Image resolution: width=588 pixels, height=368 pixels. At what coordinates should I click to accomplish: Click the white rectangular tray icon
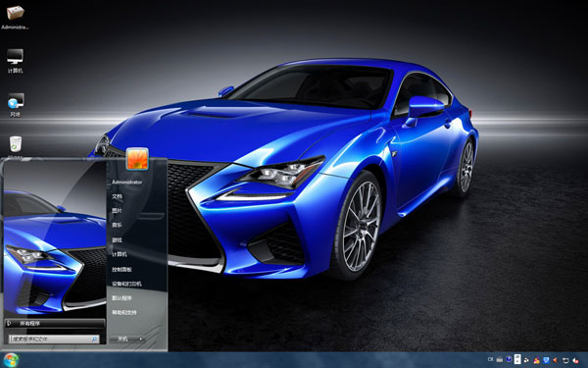point(517,359)
